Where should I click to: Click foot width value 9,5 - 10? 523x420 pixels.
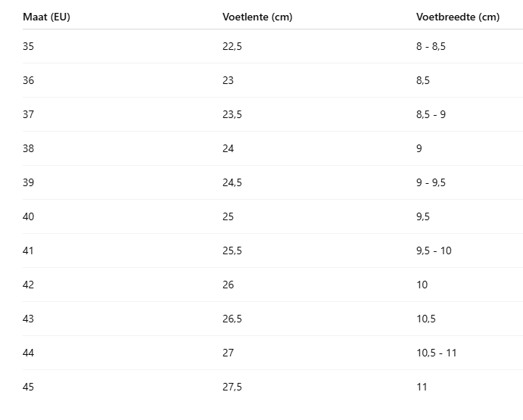[434, 250]
